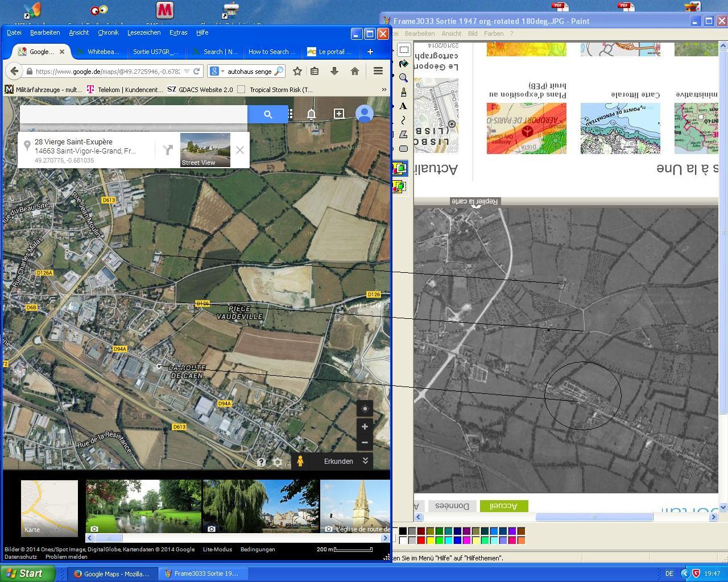The width and height of the screenshot is (728, 582).
Task: Click the Lite-Modus link
Action: (x=217, y=550)
